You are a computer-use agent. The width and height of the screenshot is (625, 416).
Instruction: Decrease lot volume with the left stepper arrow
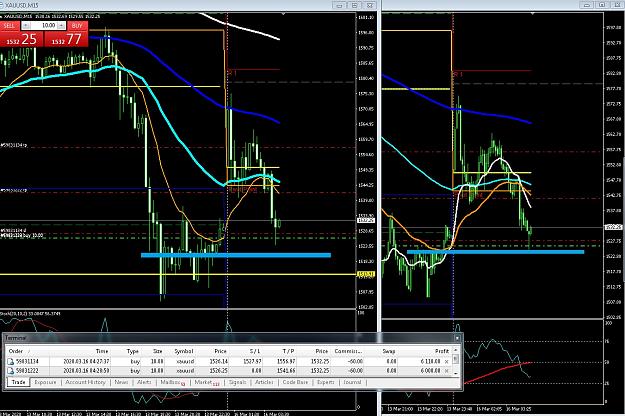(26, 26)
